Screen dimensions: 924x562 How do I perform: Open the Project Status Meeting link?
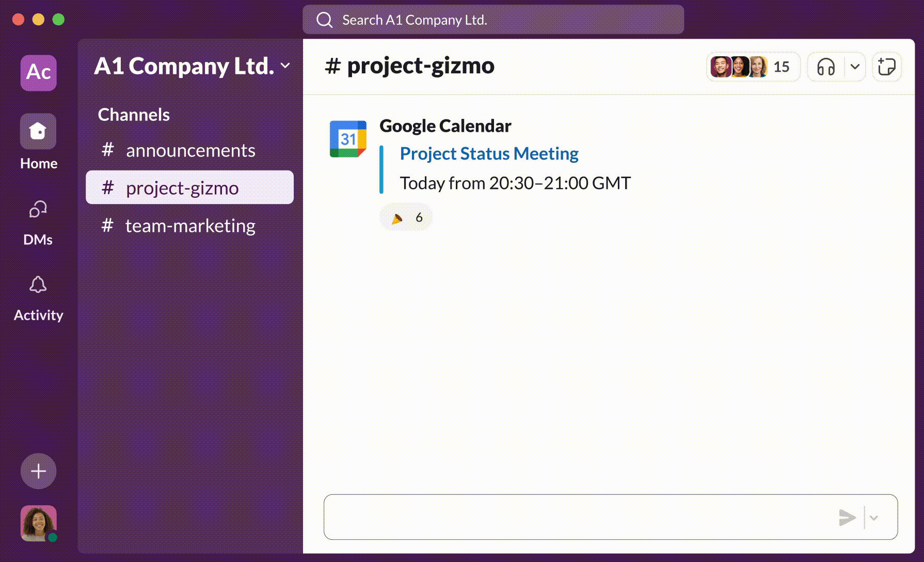click(x=489, y=153)
